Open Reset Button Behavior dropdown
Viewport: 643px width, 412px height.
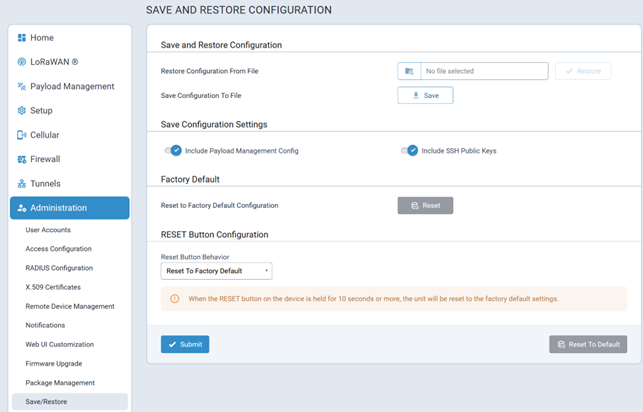click(216, 271)
